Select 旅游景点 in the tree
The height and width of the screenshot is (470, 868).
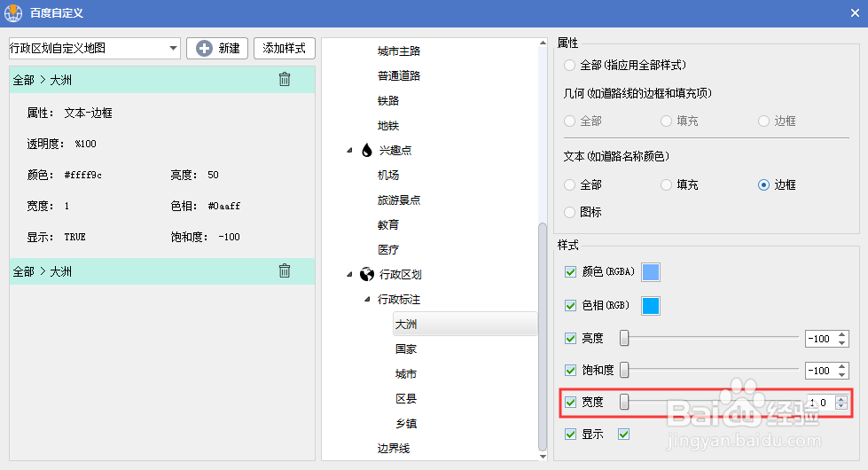[399, 200]
